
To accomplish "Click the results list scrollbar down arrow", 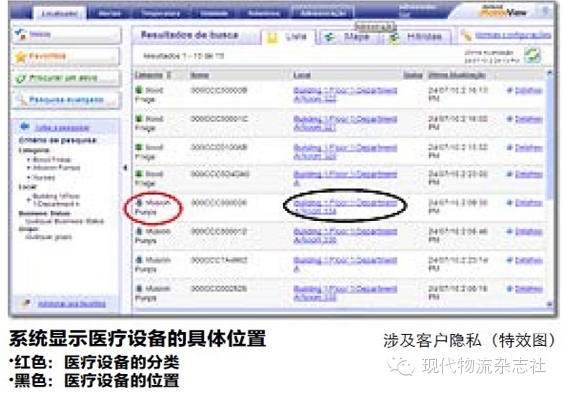I will pos(550,304).
